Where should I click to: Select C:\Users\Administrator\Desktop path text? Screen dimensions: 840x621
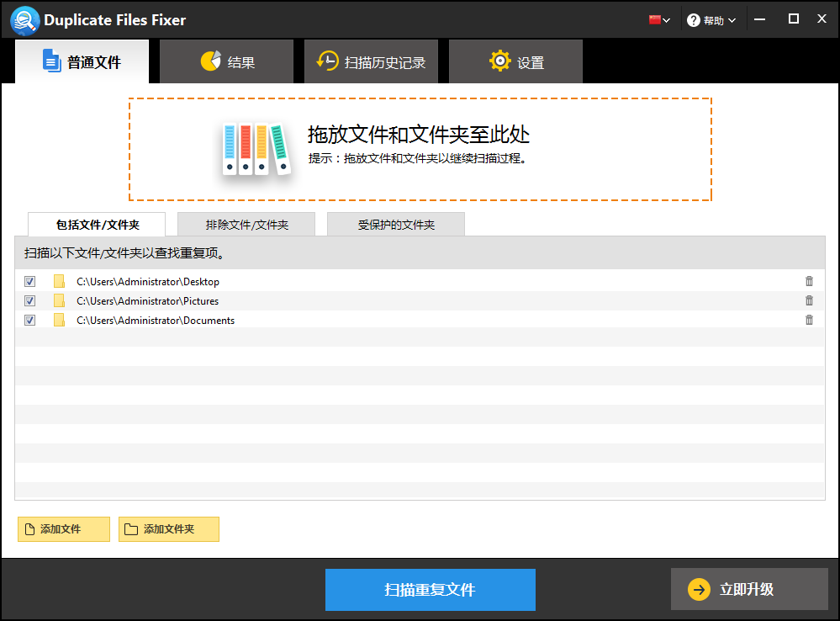148,282
